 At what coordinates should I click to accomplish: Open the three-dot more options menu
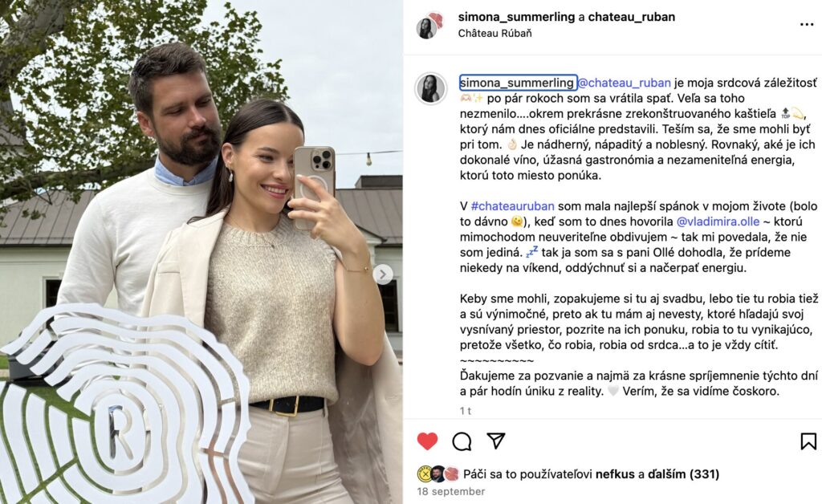point(807,25)
